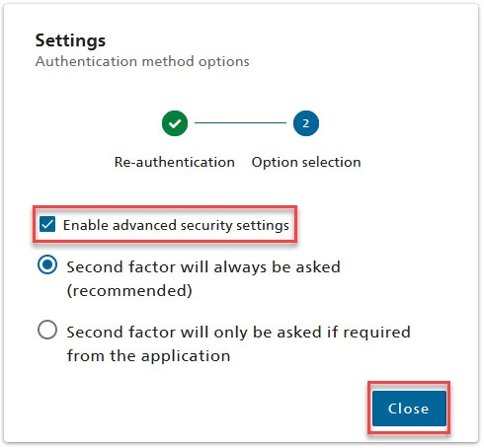484x448 pixels.
Task: Click the line connecting the two steps
Action: tap(240, 123)
